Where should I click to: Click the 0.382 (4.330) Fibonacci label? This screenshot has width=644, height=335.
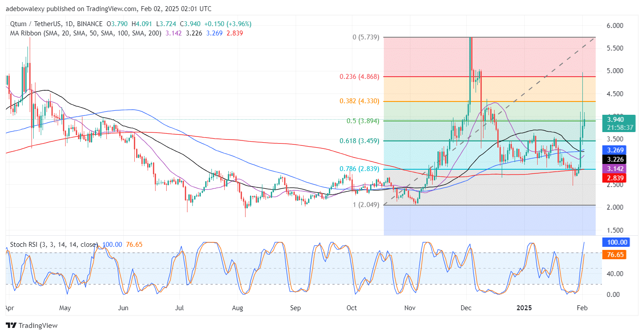click(359, 101)
